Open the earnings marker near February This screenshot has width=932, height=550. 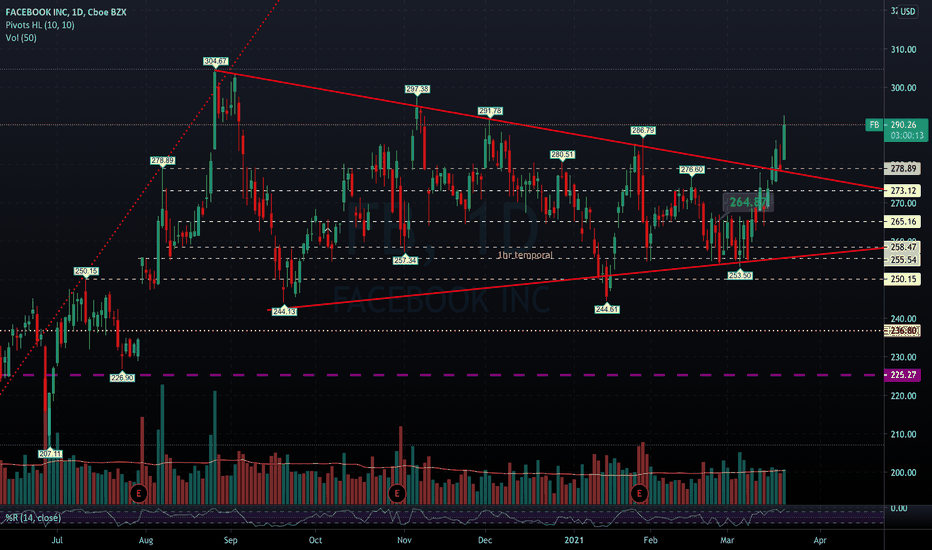(639, 493)
